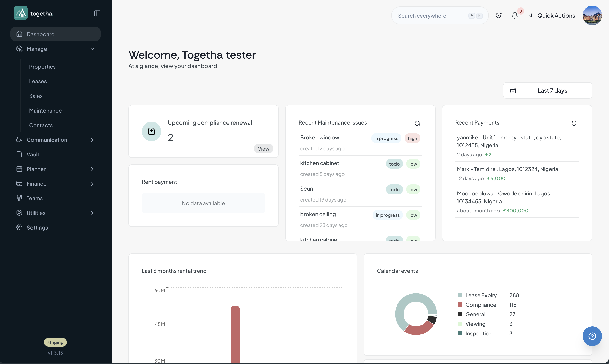Open the help question-mark button
This screenshot has width=609, height=364.
tap(592, 336)
